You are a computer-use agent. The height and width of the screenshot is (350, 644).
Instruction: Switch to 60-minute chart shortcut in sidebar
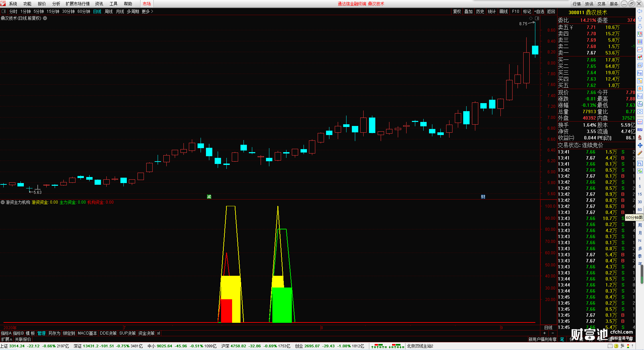pyautogui.click(x=640, y=210)
